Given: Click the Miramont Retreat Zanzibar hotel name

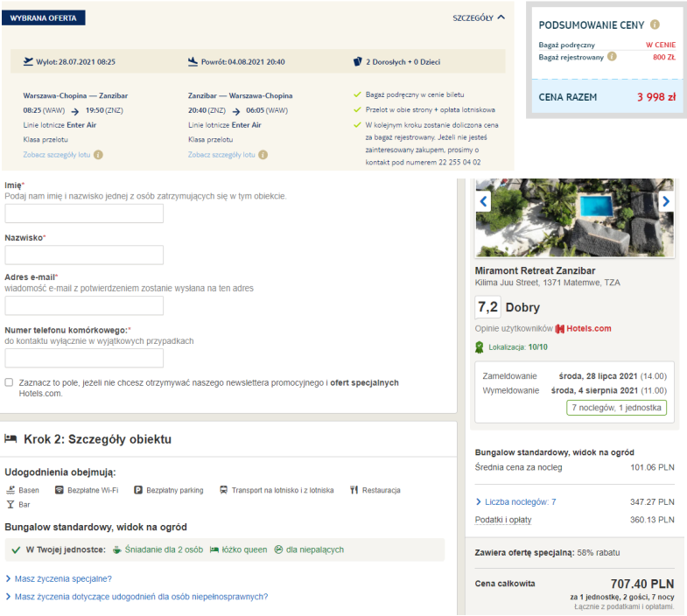Looking at the screenshot, I should 535,270.
